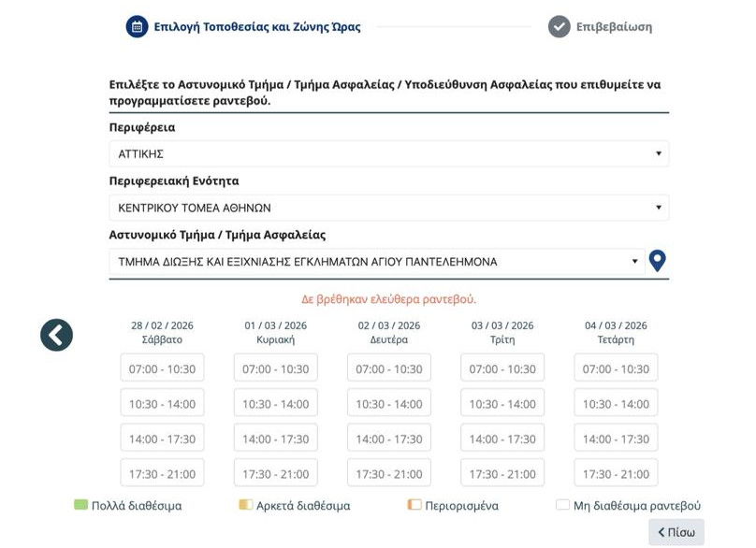Screen dimensions: 756x548
Task: Open the Περιφέρεια dropdown showing ΑΤΤΙΚΗΣ
Action: coord(388,154)
